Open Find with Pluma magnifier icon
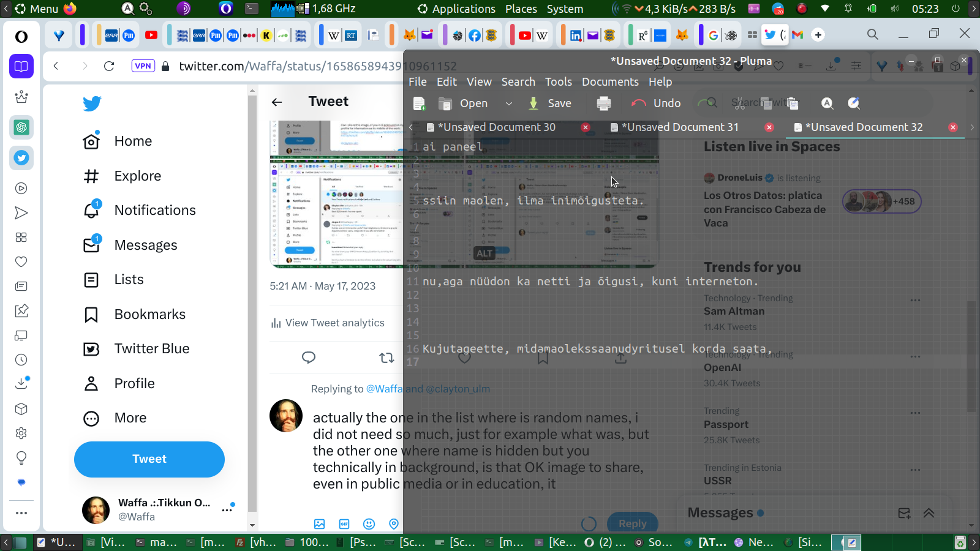The width and height of the screenshot is (980, 551). pos(827,103)
